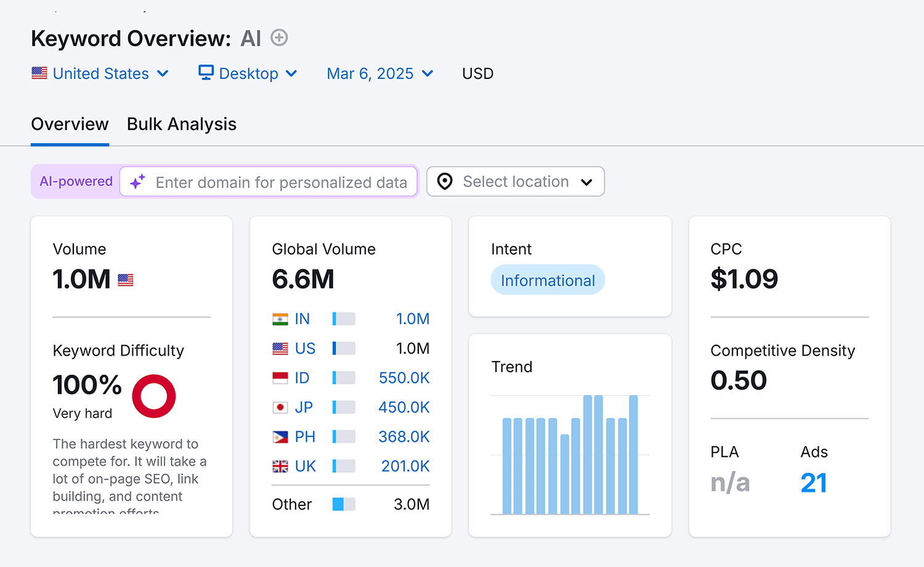Open the PH country link

coord(305,437)
